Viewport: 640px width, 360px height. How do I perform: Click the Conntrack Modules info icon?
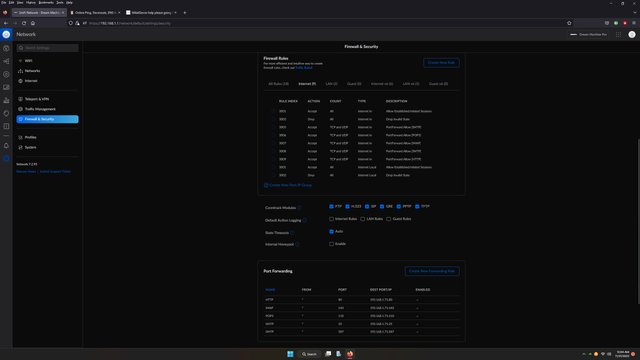click(299, 208)
